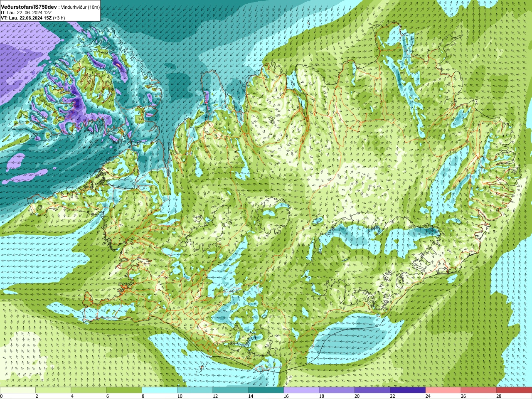Viewport: 532px width, 399px height.
Task: Click the medium green 6–8 legend swatch
Action: pos(124,390)
